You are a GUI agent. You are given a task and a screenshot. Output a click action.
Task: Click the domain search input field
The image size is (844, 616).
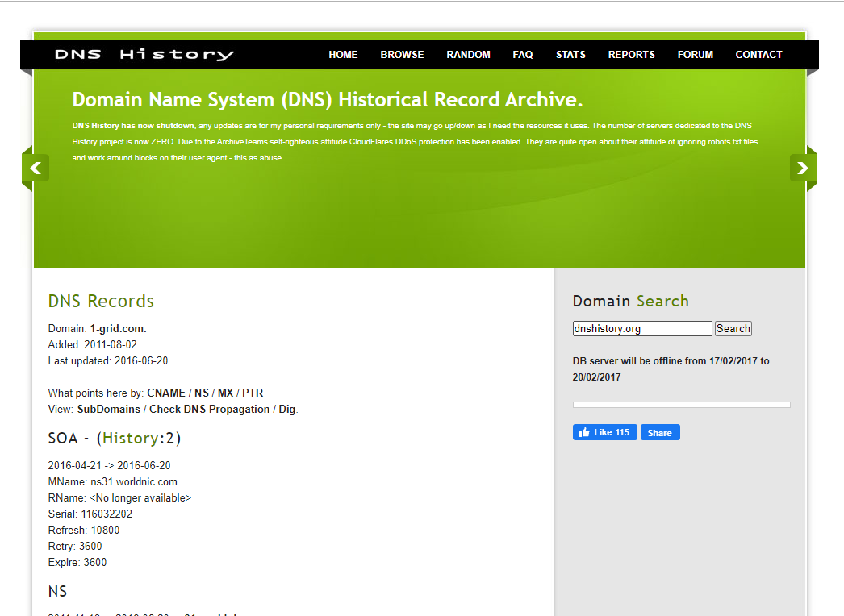[642, 329]
